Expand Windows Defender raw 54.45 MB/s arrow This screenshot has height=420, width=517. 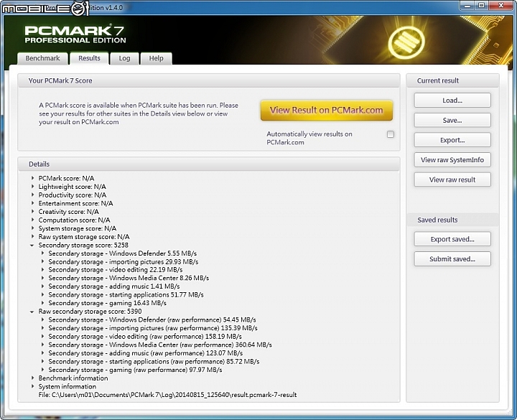[42, 319]
